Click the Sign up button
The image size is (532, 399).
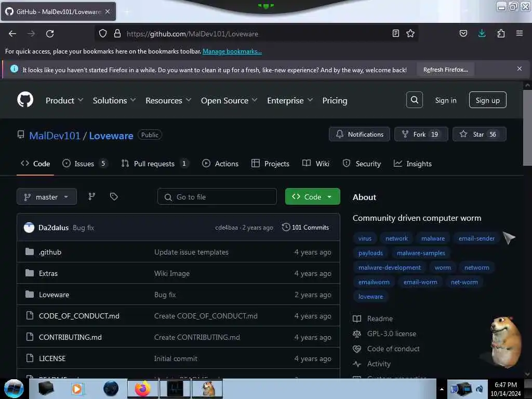pos(487,100)
